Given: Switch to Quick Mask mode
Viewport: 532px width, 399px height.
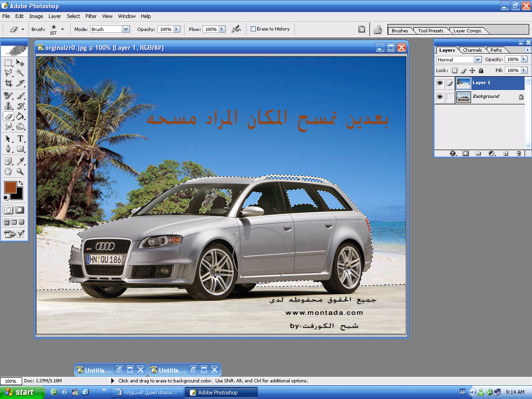Looking at the screenshot, I should pyautogui.click(x=20, y=210).
